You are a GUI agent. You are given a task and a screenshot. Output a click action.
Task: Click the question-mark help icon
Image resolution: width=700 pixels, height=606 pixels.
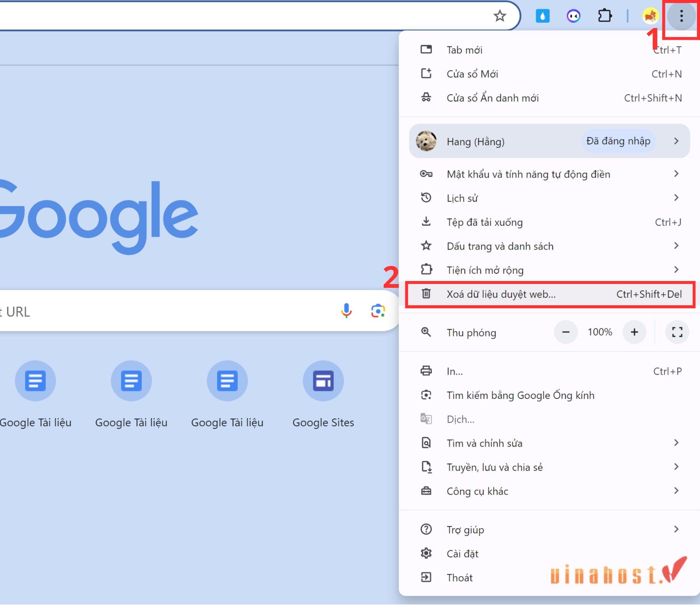click(x=426, y=529)
